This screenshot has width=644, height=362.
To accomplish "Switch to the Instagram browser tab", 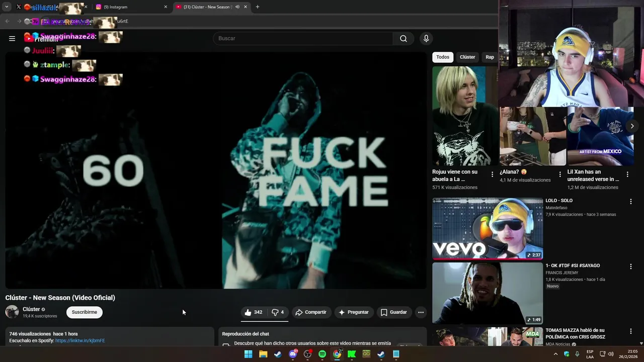I will 130,7.
